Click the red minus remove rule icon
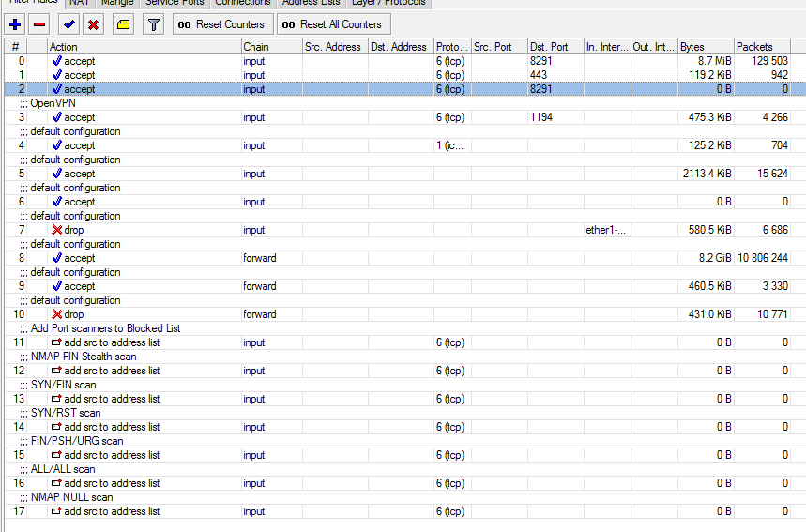 (x=38, y=24)
